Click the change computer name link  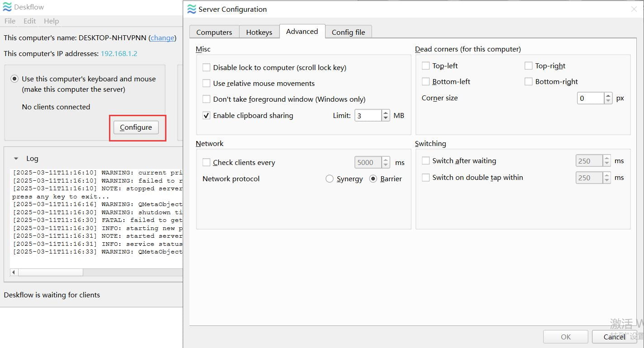point(162,38)
